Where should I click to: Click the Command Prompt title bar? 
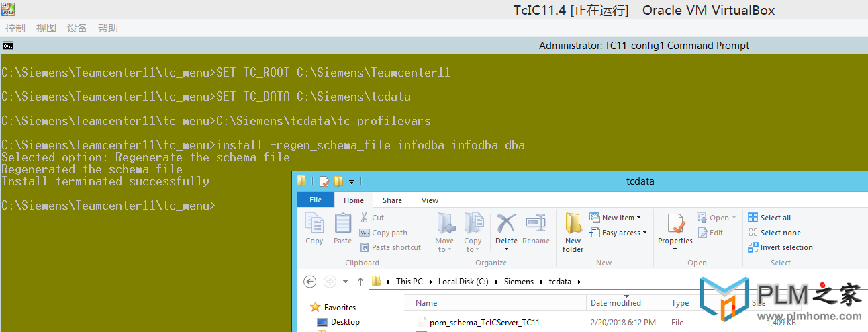434,46
